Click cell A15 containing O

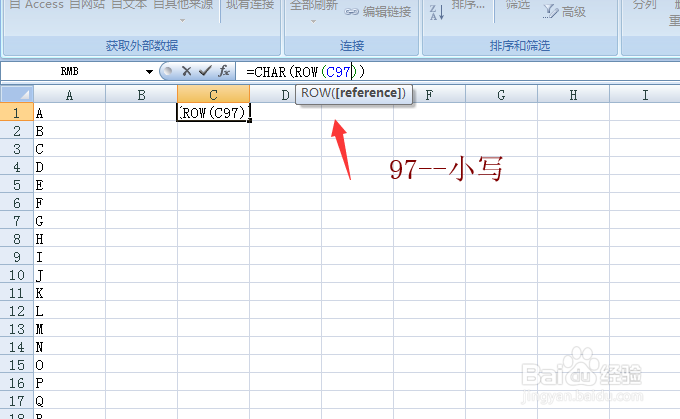coord(69,365)
